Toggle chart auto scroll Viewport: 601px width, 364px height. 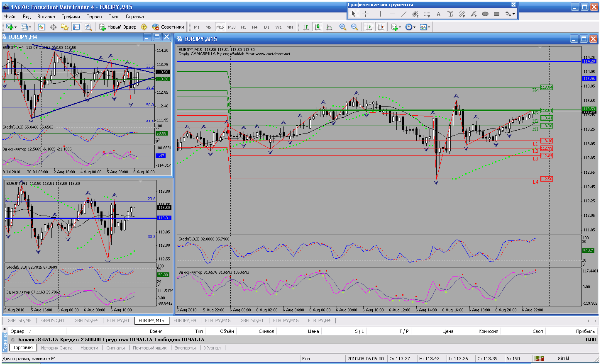pyautogui.click(x=369, y=27)
